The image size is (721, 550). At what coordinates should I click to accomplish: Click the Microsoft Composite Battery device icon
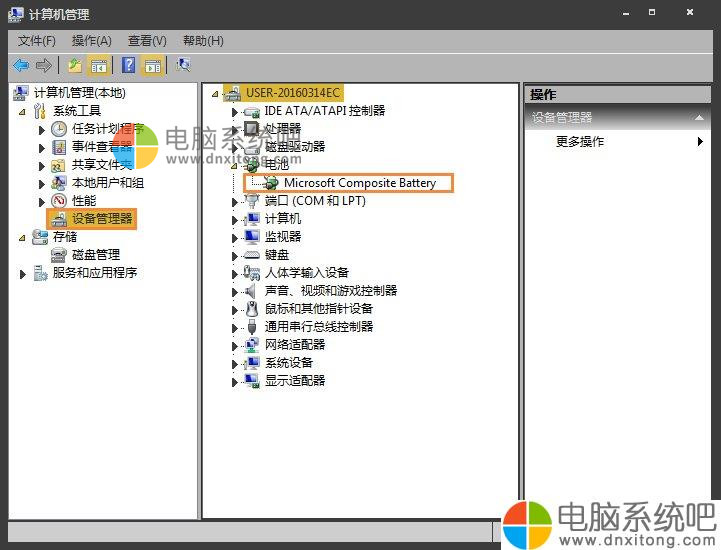point(271,183)
